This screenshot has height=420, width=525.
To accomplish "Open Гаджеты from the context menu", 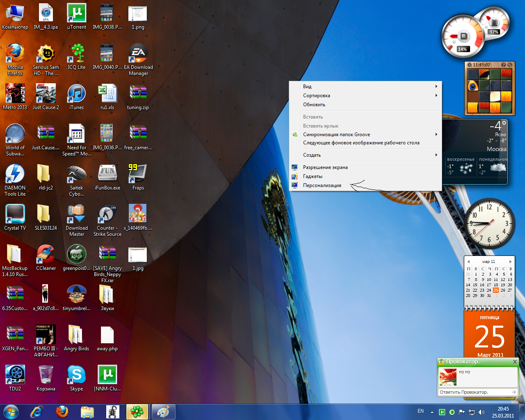I will (x=365, y=176).
